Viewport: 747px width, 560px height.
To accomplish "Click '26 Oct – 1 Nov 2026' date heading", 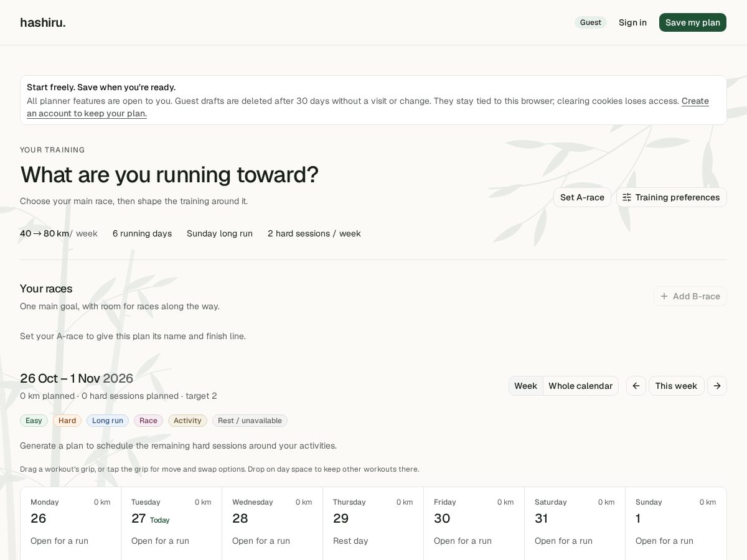I will [x=77, y=378].
